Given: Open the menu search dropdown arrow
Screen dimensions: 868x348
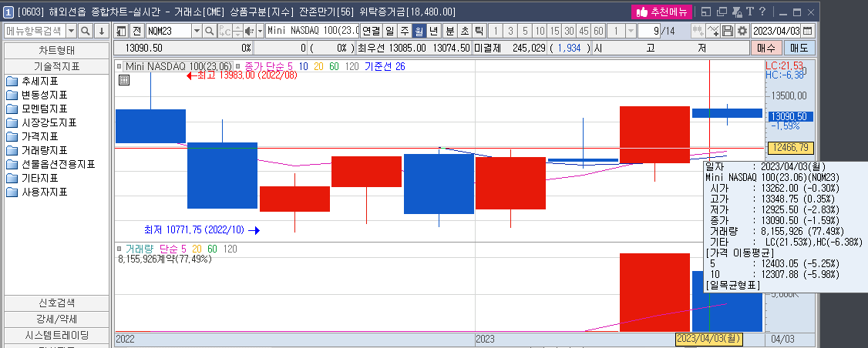Looking at the screenshot, I should tap(72, 31).
